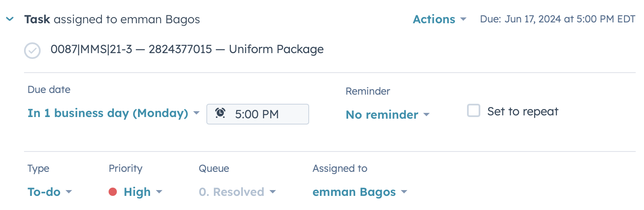Screen dimensions: 644x210
Task: Click the task title mentioning Uniform Package
Action: 187,49
